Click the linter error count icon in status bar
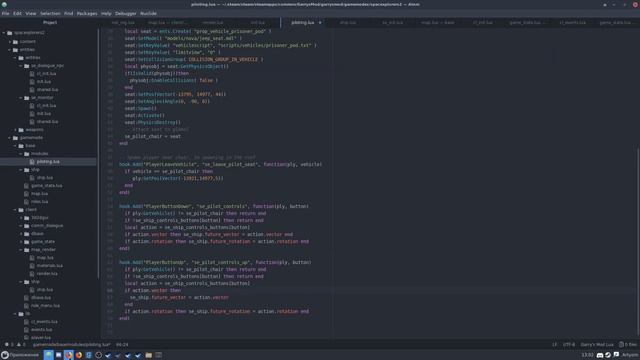The height and width of the screenshot is (360, 640). (7, 344)
